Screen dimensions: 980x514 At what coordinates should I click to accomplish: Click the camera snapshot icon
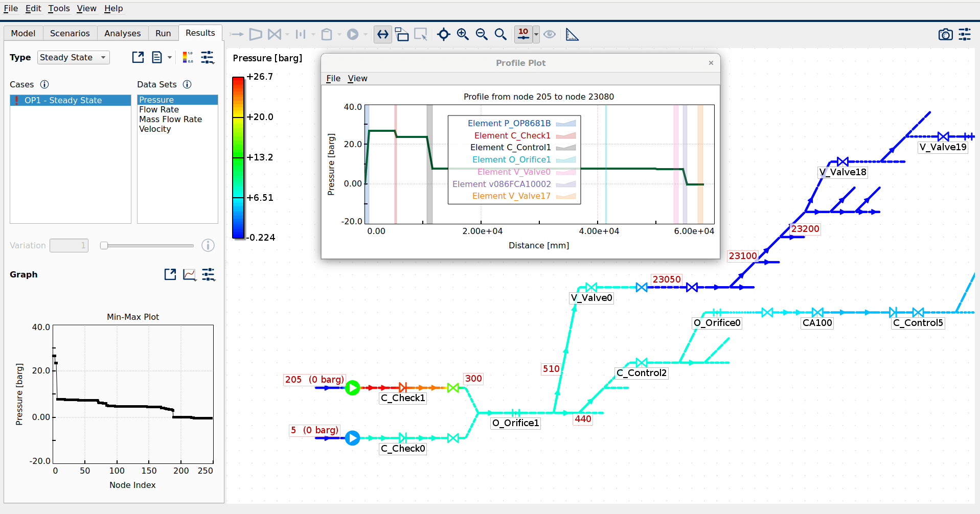click(x=945, y=34)
